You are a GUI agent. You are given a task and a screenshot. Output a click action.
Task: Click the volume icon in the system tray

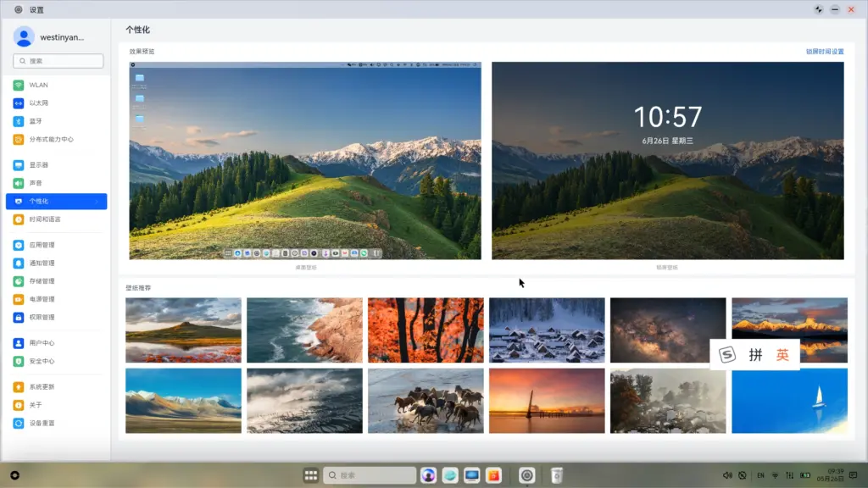click(727, 475)
